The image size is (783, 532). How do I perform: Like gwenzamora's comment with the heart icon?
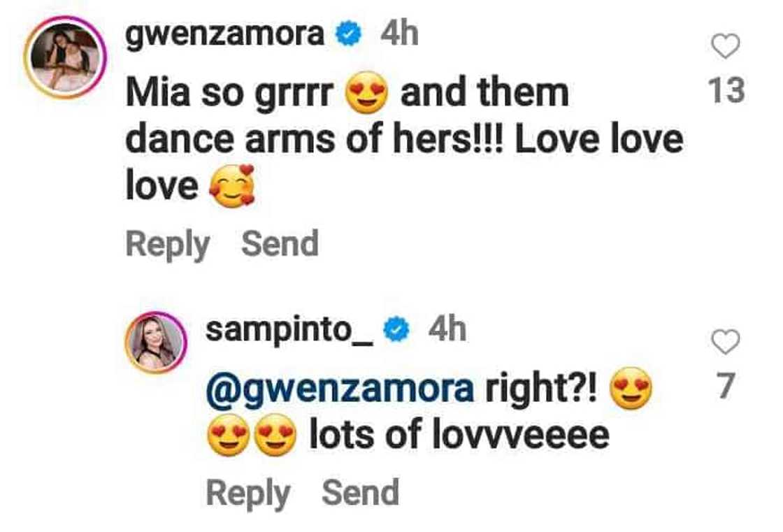coord(725,47)
